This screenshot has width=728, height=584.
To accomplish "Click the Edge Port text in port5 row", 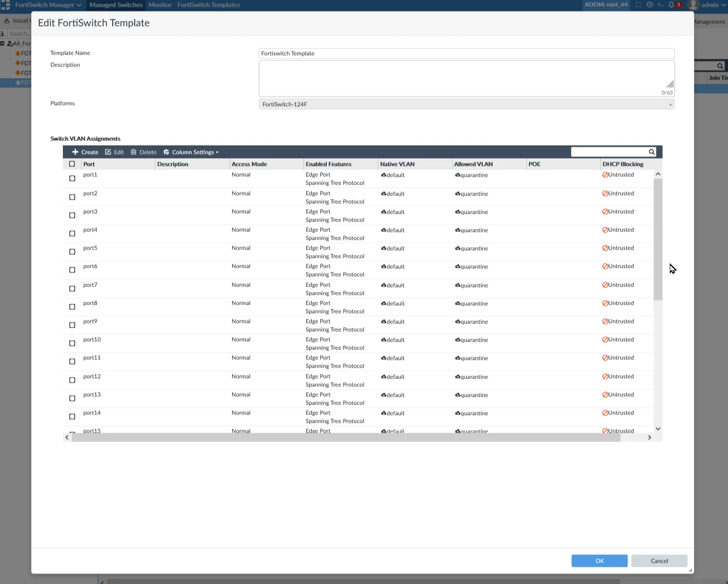I will [318, 248].
